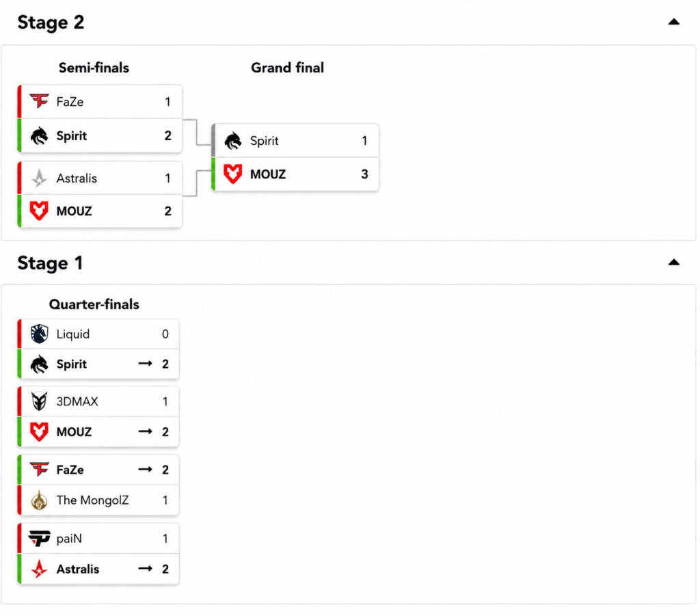Viewport: 700px width, 616px height.
Task: Open the MOUZ row in the grand final
Action: (295, 174)
